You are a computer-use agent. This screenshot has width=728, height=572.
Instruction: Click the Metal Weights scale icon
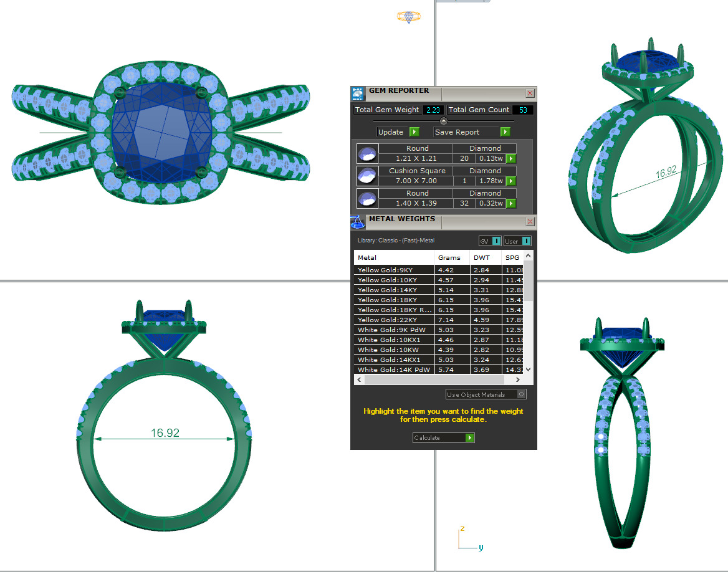click(x=358, y=222)
